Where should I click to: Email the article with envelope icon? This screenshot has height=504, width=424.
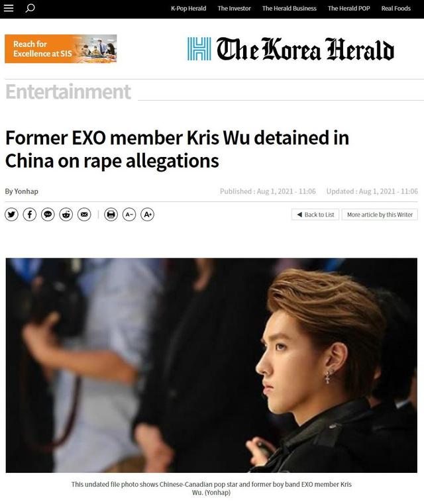pyautogui.click(x=84, y=215)
